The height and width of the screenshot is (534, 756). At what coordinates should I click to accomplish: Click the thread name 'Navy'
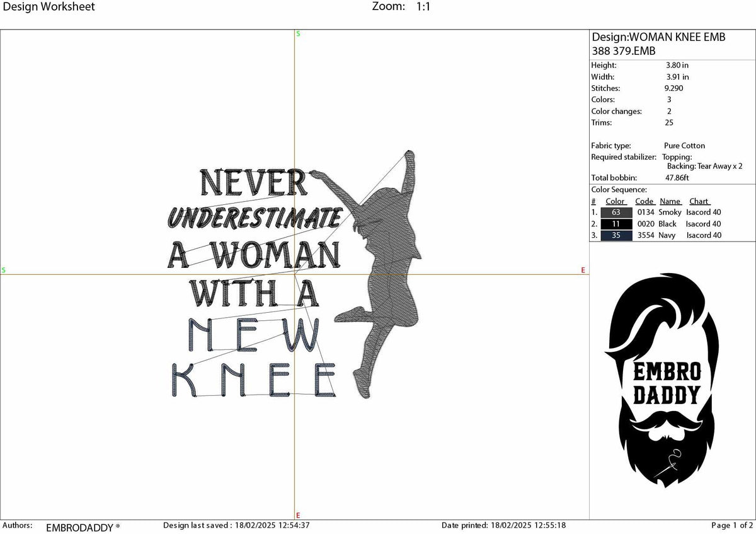tap(668, 235)
